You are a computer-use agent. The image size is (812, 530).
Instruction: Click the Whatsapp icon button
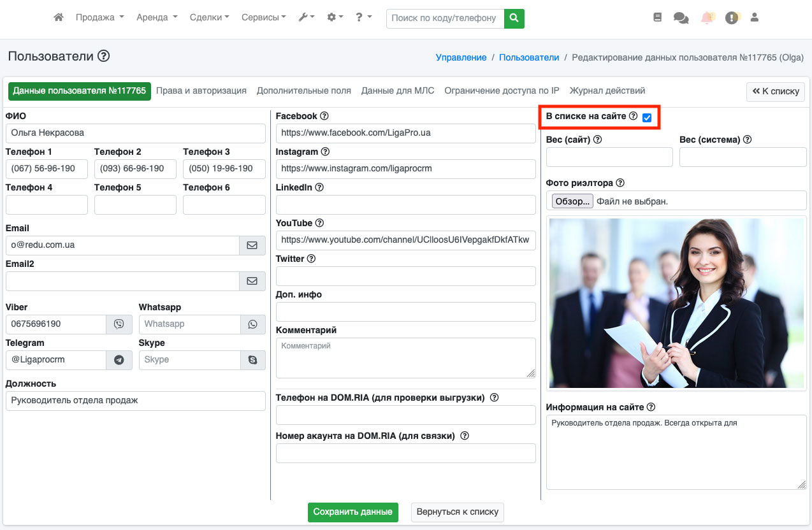coord(253,324)
